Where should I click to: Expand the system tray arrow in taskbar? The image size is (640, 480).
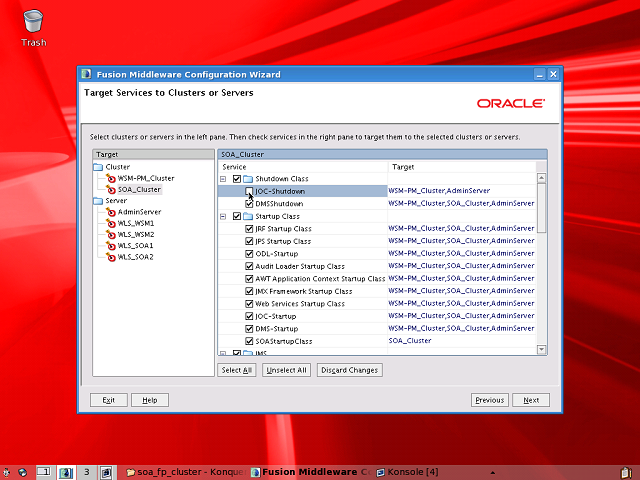tap(493, 473)
